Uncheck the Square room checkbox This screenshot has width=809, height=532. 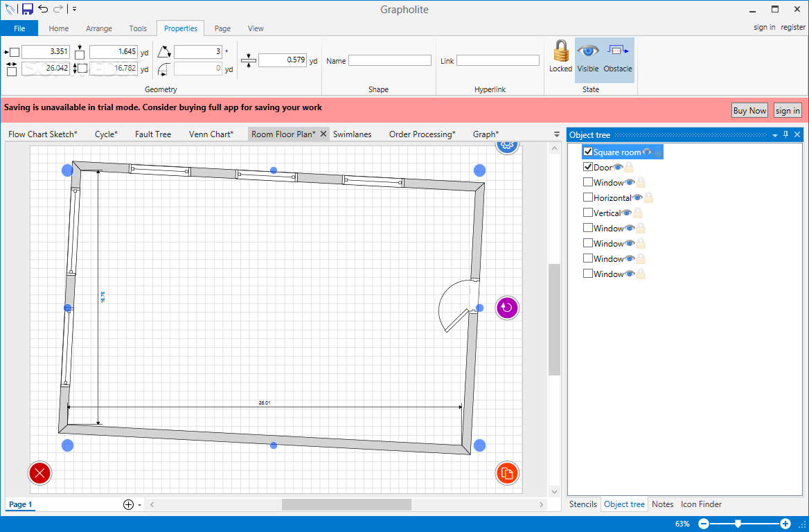[587, 152]
